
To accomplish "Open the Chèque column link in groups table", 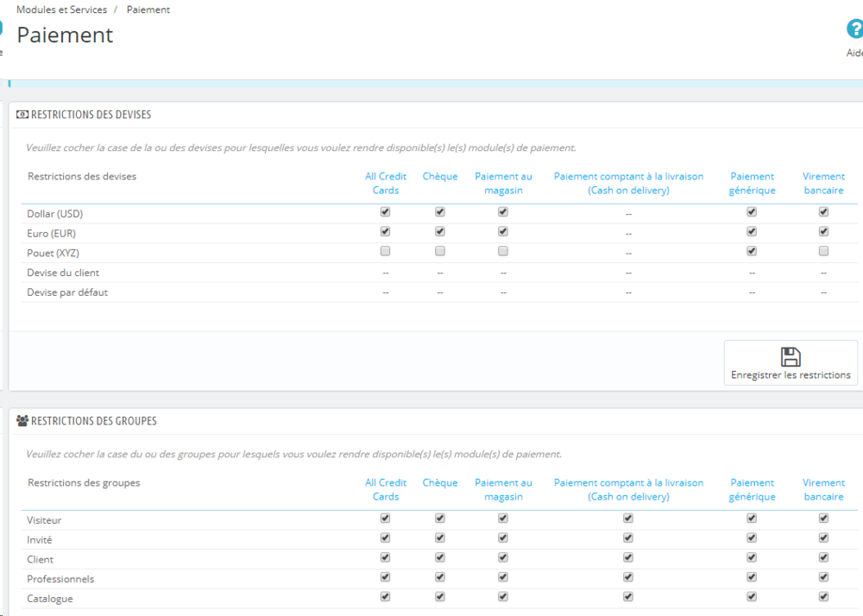I will (x=440, y=482).
